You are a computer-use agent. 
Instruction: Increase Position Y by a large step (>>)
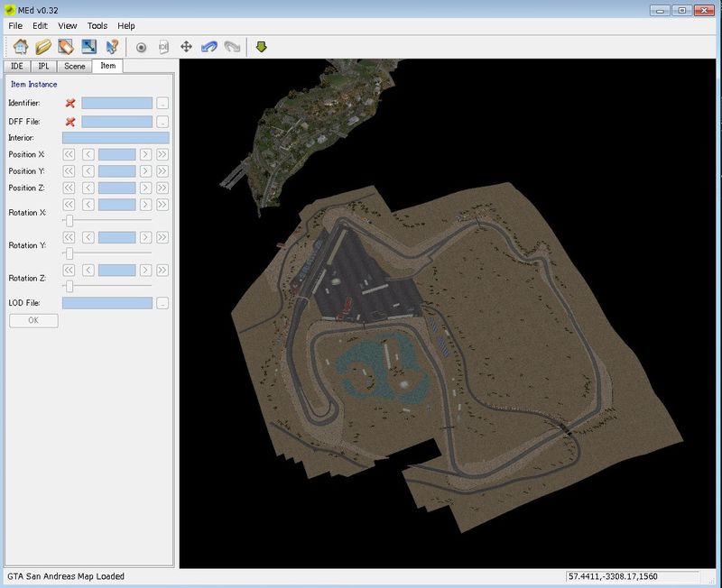(162, 171)
